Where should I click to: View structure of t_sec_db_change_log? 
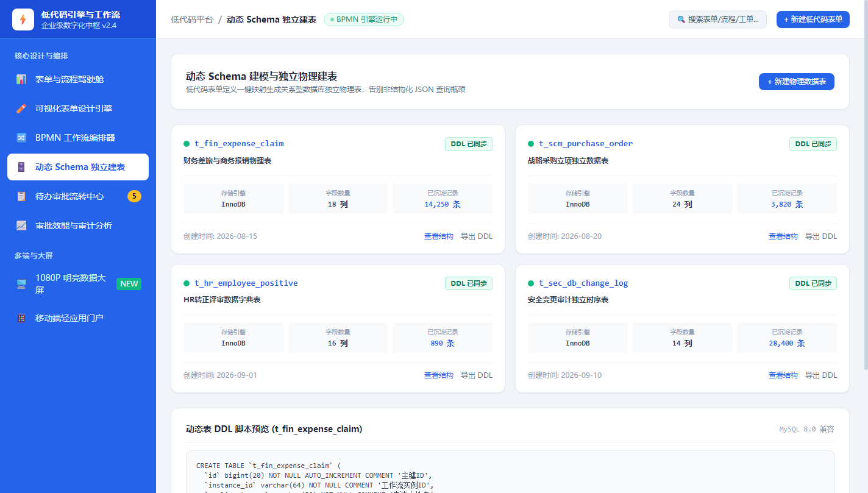point(783,375)
